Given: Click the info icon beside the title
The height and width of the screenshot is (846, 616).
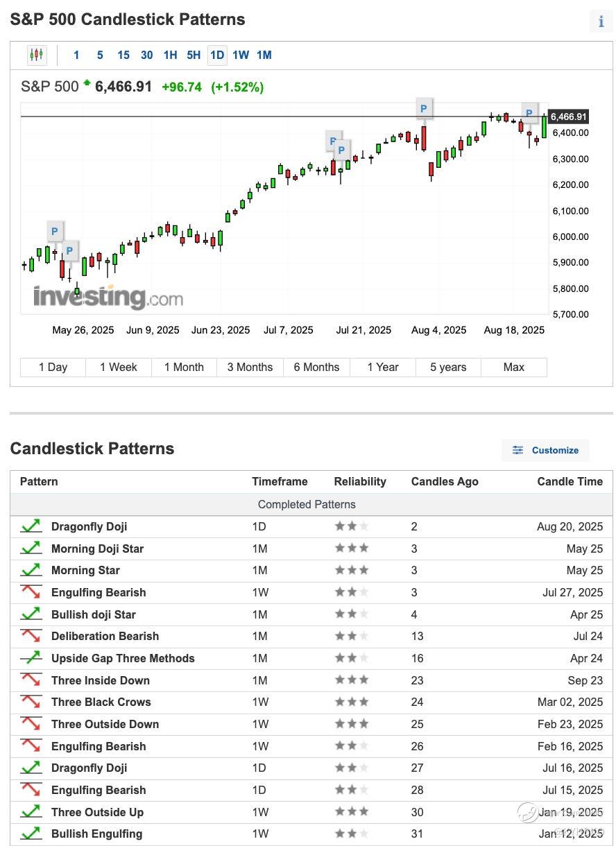Looking at the screenshot, I should 601,21.
